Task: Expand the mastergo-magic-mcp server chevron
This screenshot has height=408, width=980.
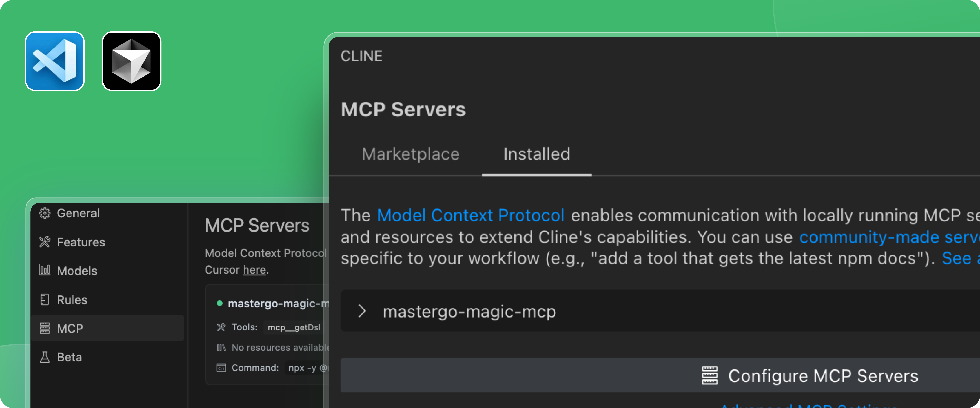Action: (362, 312)
